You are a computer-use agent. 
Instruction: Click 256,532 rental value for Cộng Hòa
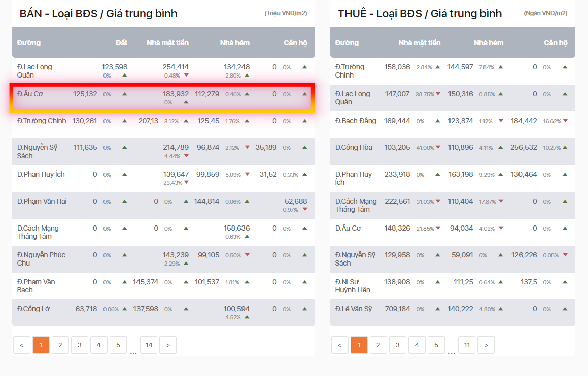pos(524,148)
